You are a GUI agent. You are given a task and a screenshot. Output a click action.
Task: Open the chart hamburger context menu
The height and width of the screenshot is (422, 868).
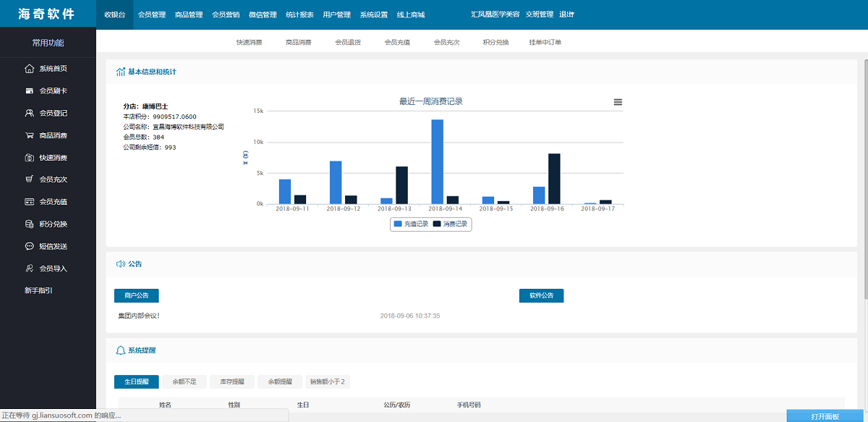(618, 102)
